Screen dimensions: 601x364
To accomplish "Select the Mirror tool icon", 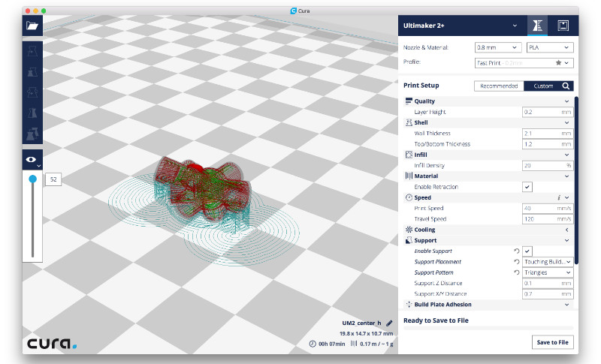I will [x=32, y=113].
